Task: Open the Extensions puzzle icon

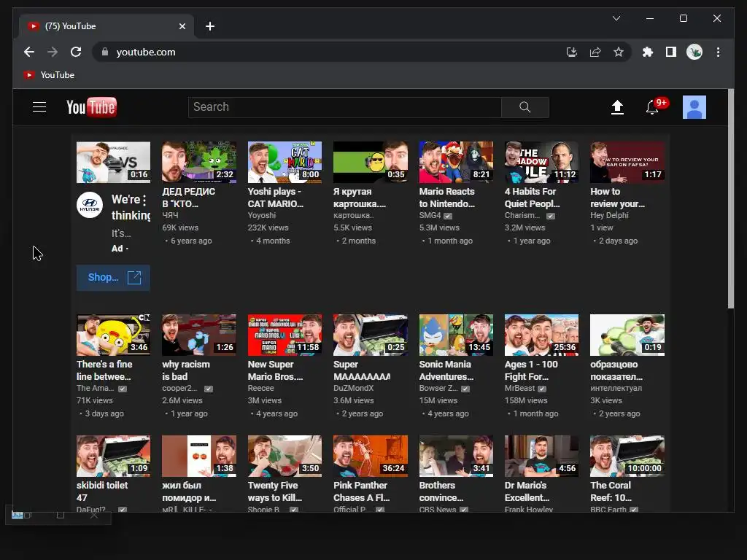Action: pos(648,52)
